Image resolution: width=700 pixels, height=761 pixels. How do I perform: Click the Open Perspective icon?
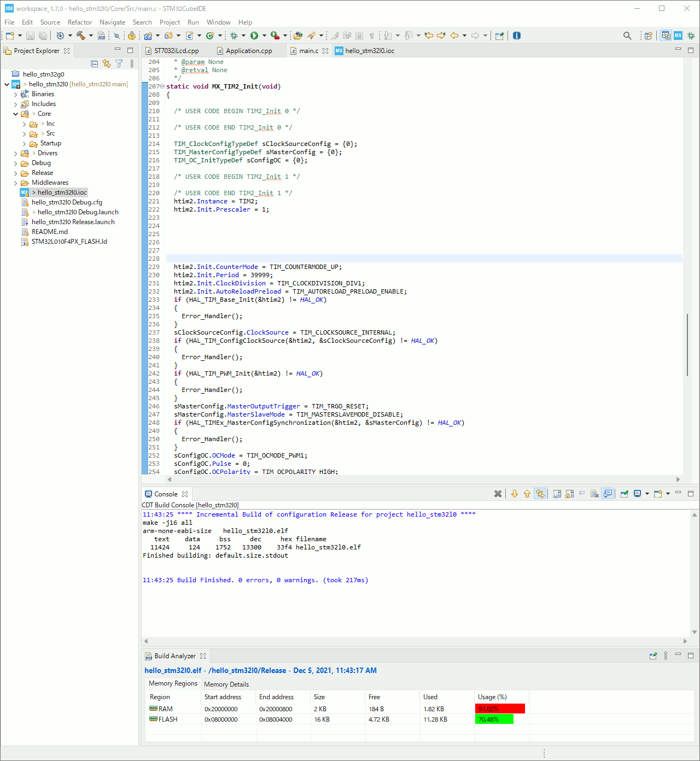click(x=648, y=36)
